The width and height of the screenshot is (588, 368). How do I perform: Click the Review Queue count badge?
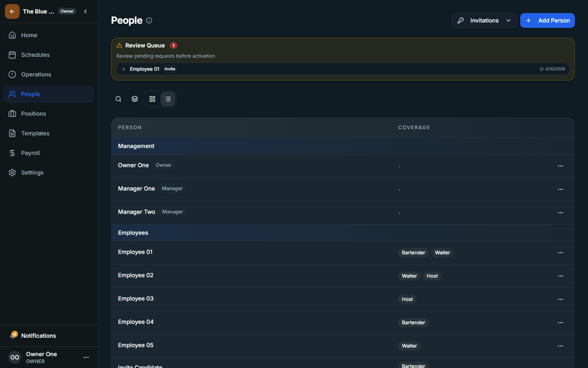[x=174, y=45]
